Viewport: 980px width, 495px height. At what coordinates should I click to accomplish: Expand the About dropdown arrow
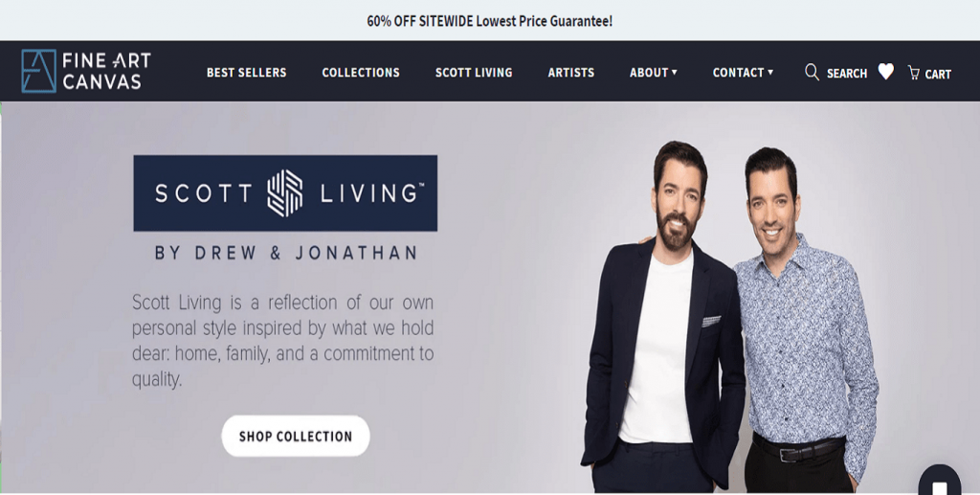(675, 73)
